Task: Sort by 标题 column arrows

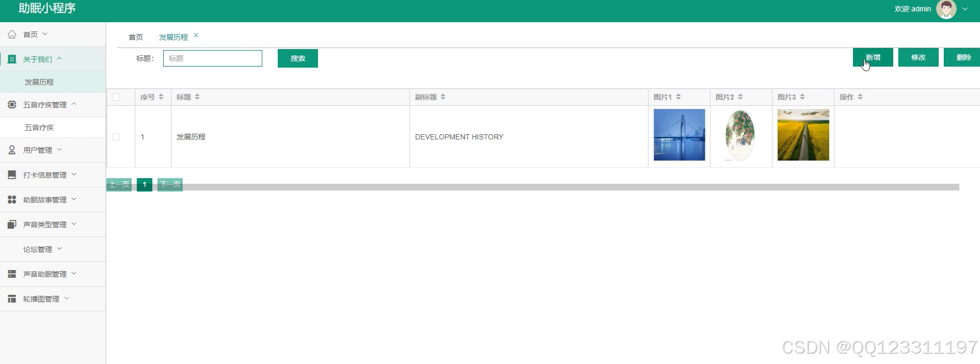Action: point(197,97)
